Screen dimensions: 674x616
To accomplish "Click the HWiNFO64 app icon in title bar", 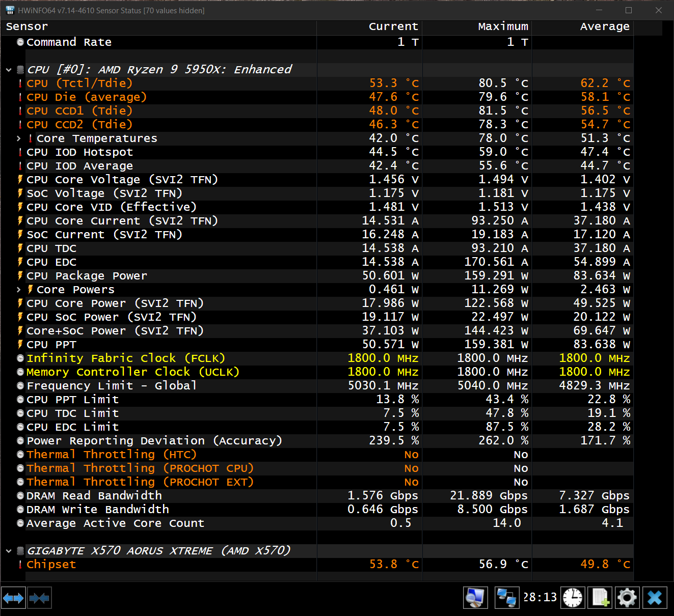I will pos(10,10).
